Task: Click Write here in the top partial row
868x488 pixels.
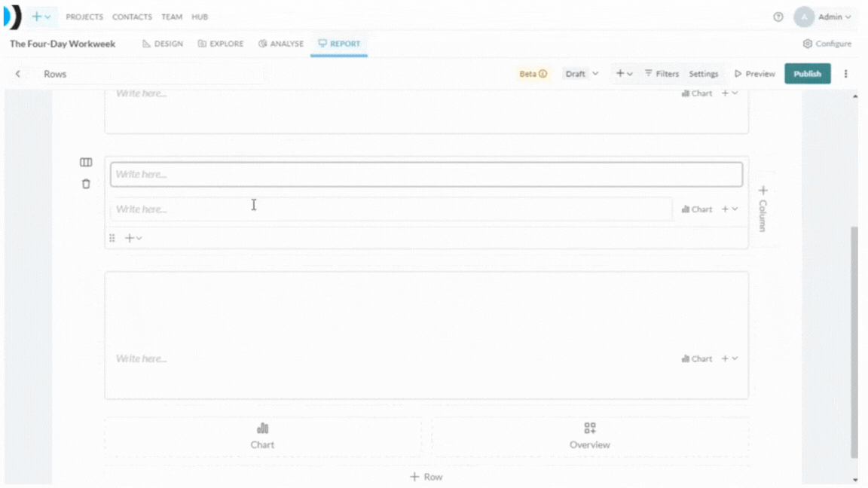Action: 141,93
